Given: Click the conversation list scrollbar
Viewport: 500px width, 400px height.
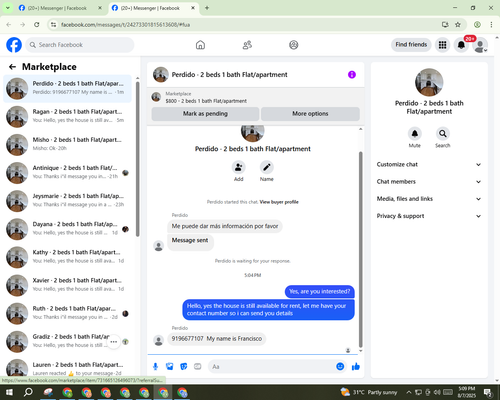Looking at the screenshot, I should (137, 159).
